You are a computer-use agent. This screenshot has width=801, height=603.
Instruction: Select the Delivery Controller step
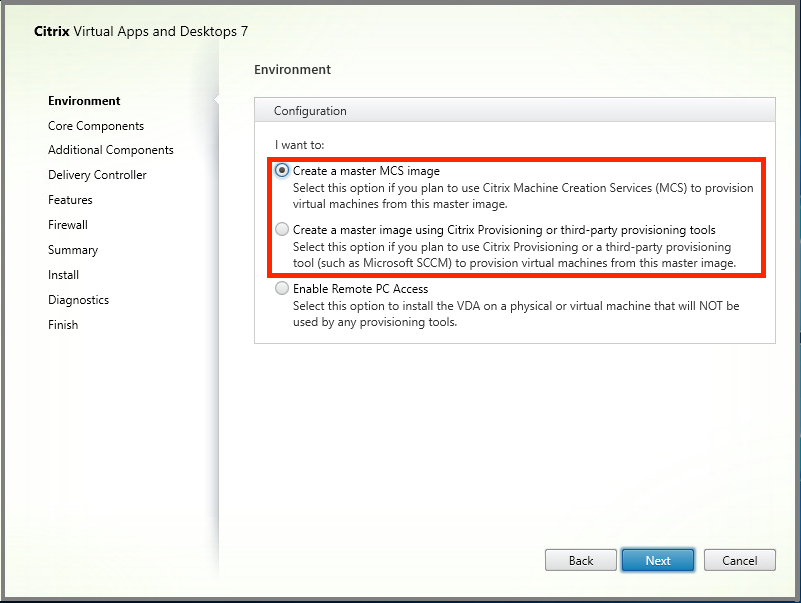[x=97, y=175]
